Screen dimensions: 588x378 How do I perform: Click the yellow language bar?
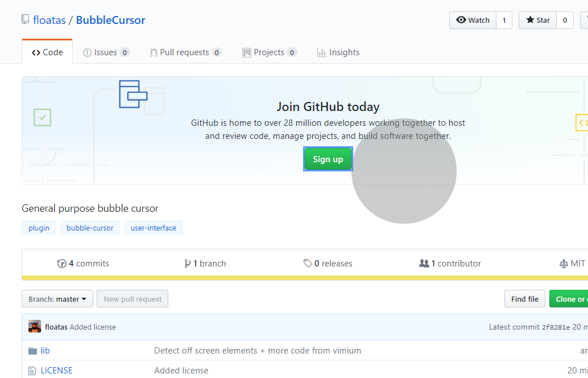point(305,278)
